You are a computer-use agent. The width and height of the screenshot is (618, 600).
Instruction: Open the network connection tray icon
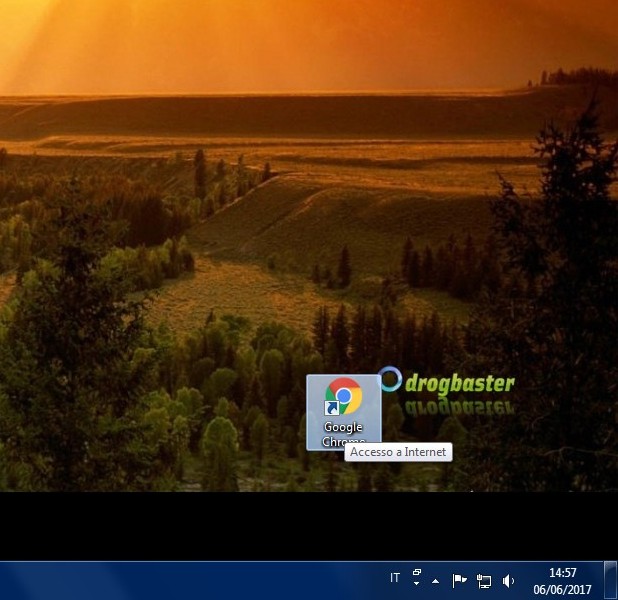[x=484, y=580]
